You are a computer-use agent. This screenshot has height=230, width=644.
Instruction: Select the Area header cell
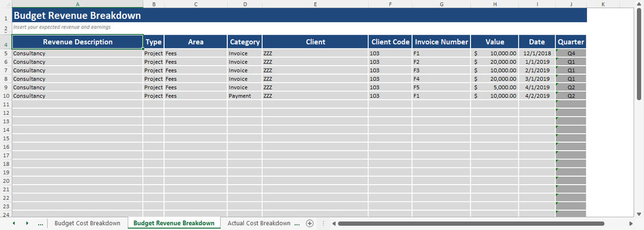196,42
